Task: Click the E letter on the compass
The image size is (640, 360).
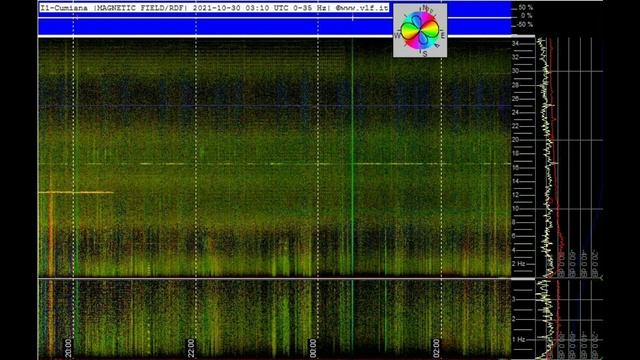Action: pyautogui.click(x=443, y=36)
